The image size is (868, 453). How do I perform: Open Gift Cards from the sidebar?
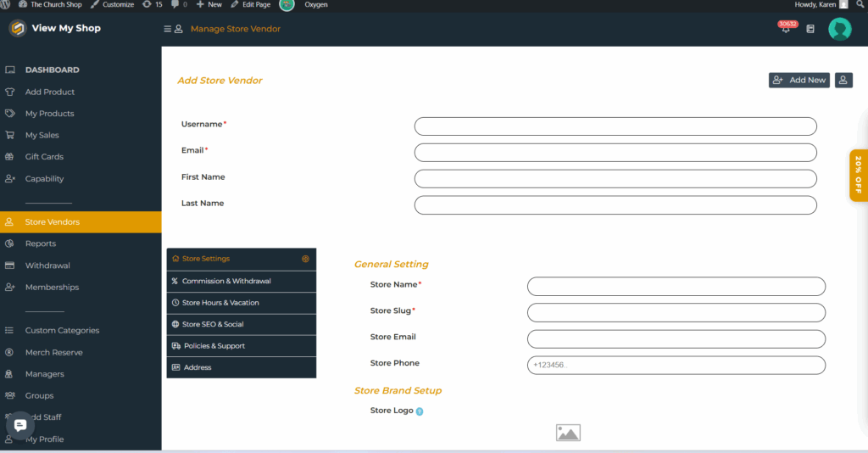[44, 157]
